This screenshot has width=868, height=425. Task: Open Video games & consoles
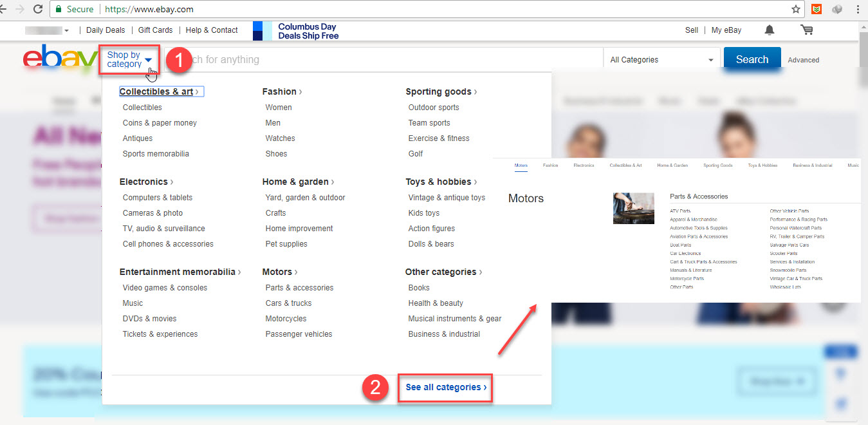(165, 288)
